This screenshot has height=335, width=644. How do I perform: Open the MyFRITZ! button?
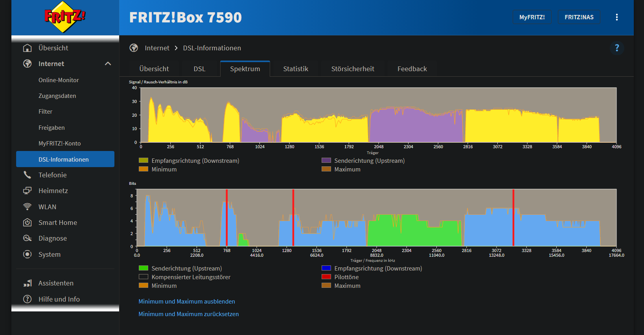(532, 17)
